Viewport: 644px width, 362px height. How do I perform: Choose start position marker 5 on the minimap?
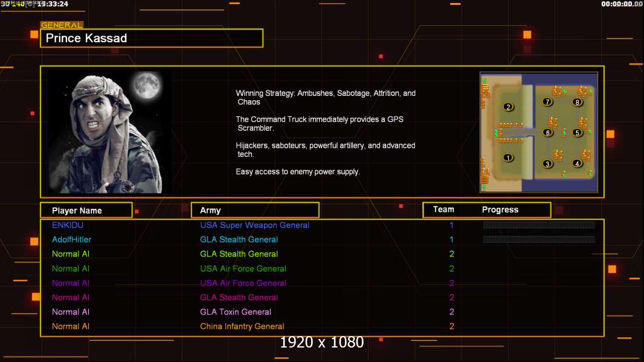coord(577,132)
